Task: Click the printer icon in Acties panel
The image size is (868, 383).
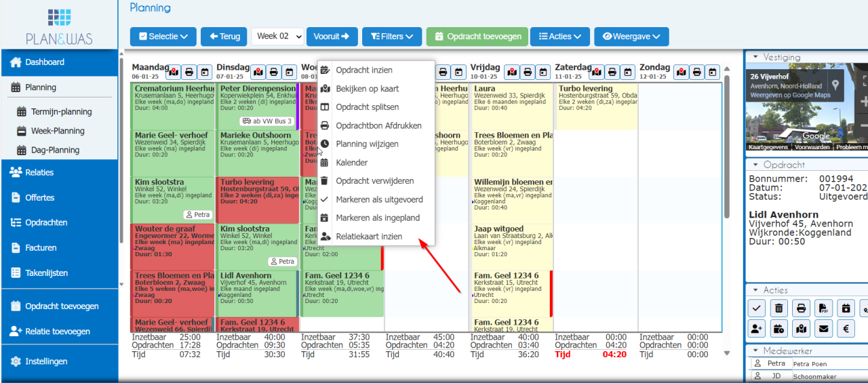Action: pos(802,308)
